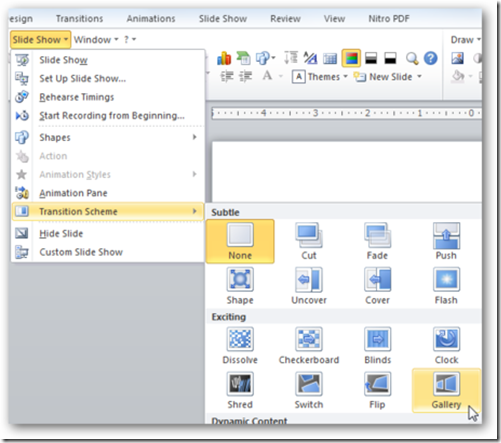Choose the Flip transition

coord(377,390)
